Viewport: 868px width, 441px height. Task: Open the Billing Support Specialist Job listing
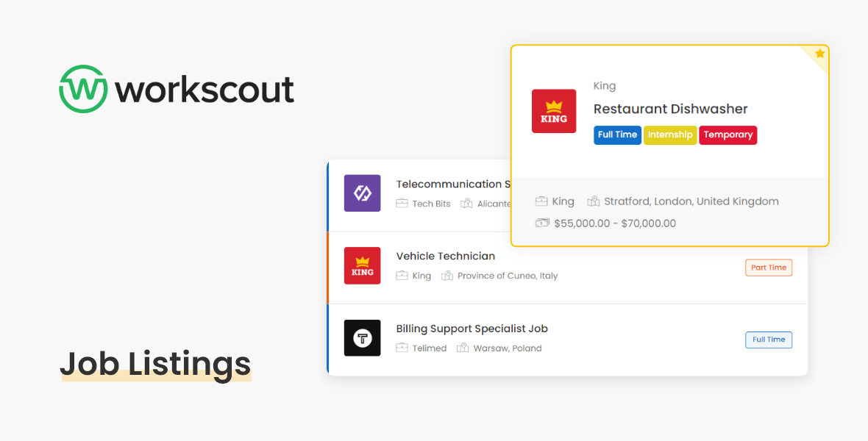pos(472,329)
